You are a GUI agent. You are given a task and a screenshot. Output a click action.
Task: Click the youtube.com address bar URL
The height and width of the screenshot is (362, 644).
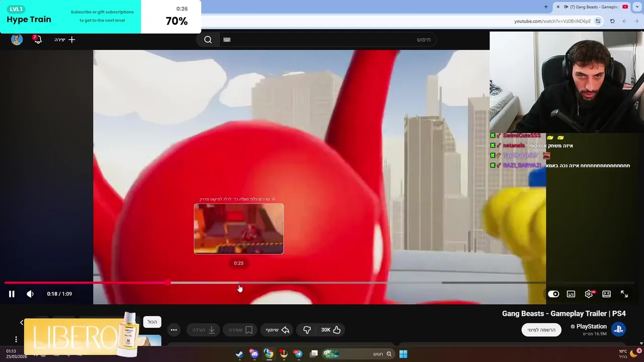552,21
